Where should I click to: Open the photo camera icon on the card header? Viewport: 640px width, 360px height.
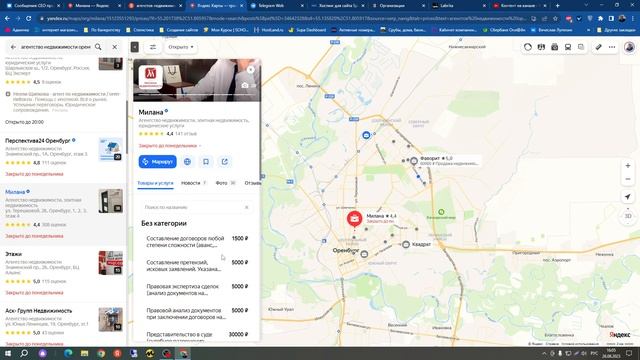pyautogui.click(x=244, y=85)
